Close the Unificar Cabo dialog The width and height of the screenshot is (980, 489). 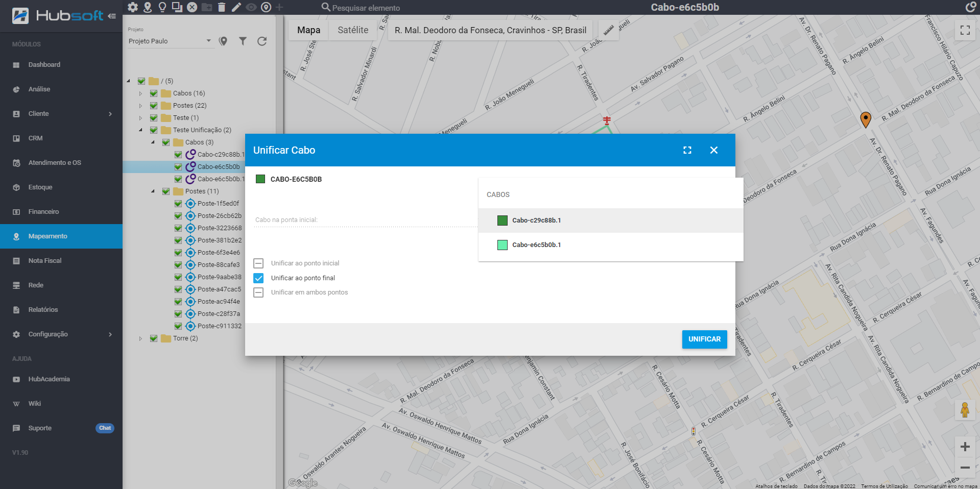[714, 150]
